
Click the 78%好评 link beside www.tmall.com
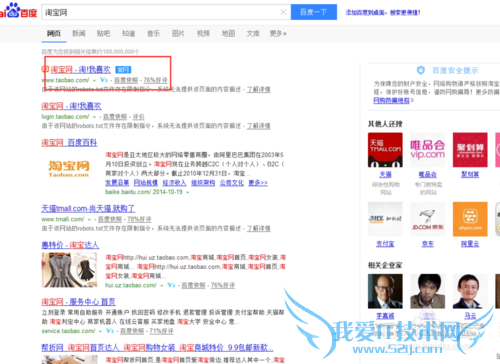139,219
